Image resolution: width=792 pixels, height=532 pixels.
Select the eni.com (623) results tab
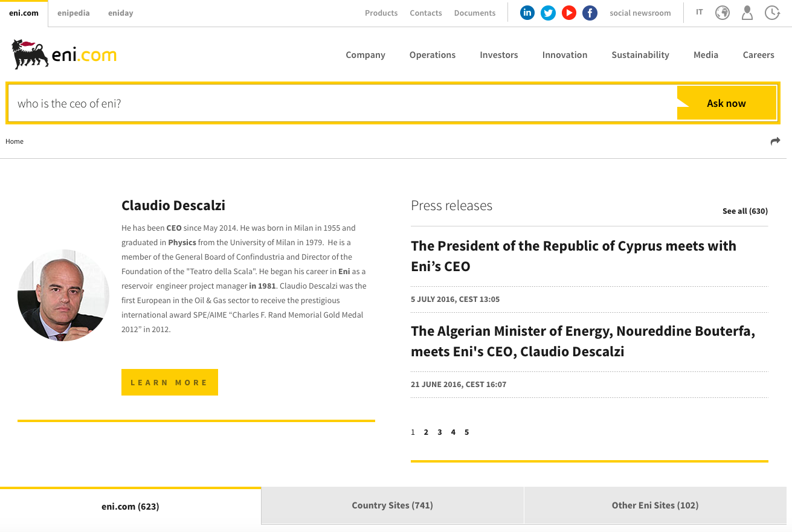[130, 506]
